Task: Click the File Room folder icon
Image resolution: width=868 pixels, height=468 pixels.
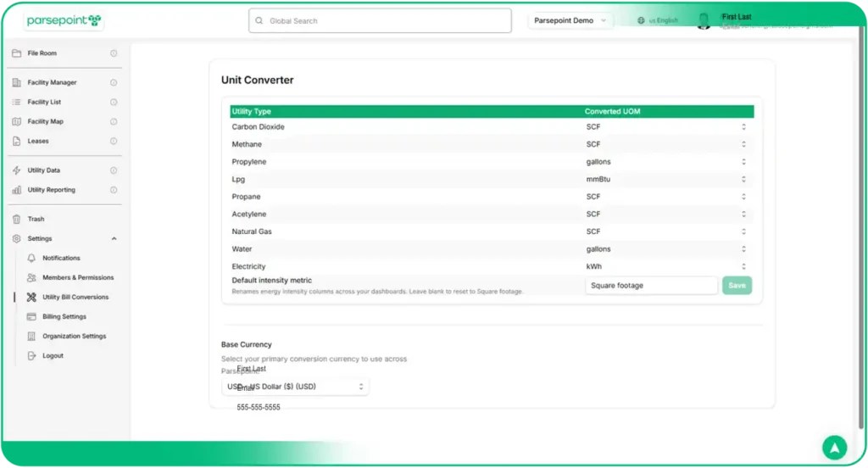Action: [x=16, y=53]
